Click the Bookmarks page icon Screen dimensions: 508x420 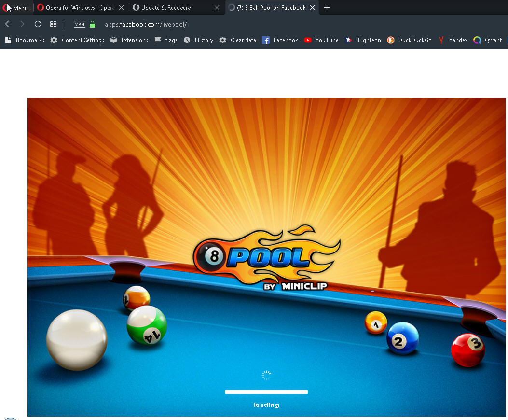point(8,40)
